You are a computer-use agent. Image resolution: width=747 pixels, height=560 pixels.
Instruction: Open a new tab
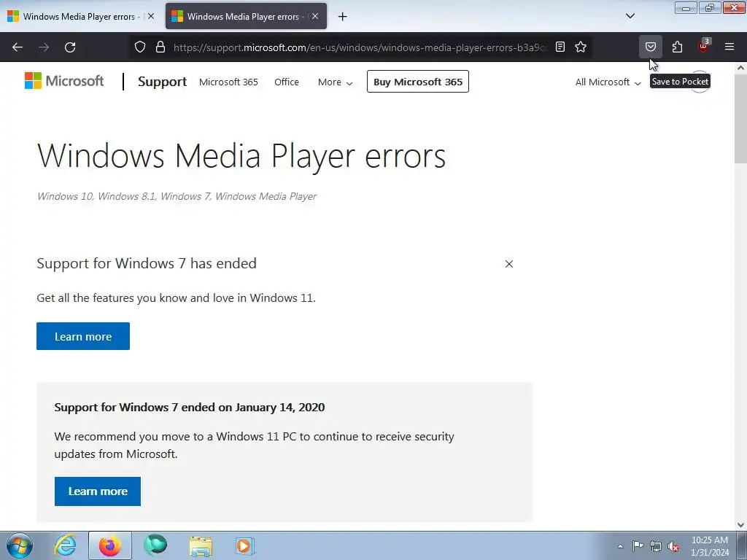(x=343, y=17)
